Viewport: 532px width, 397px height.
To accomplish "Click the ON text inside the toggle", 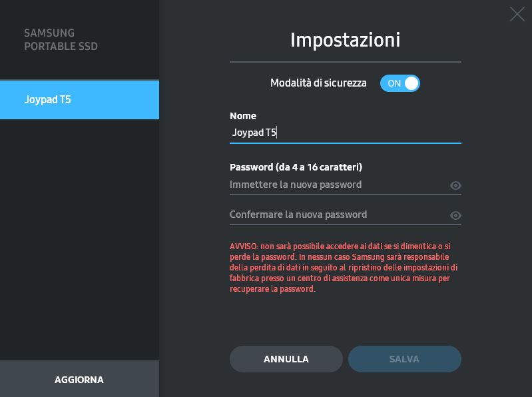I will 394,83.
